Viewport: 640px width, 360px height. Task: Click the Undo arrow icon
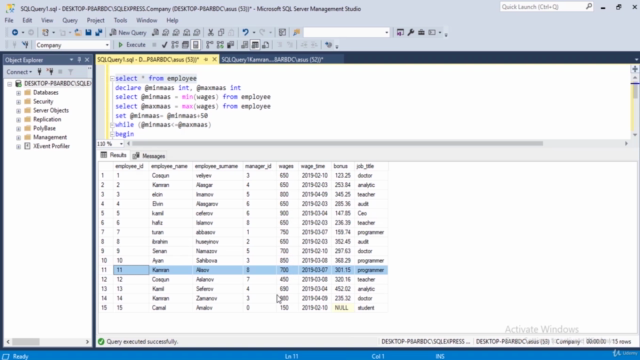245,32
